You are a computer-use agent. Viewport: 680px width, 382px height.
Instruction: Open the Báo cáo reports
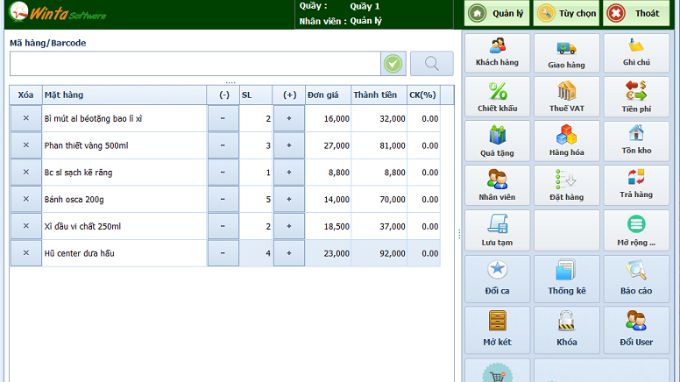pyautogui.click(x=636, y=279)
